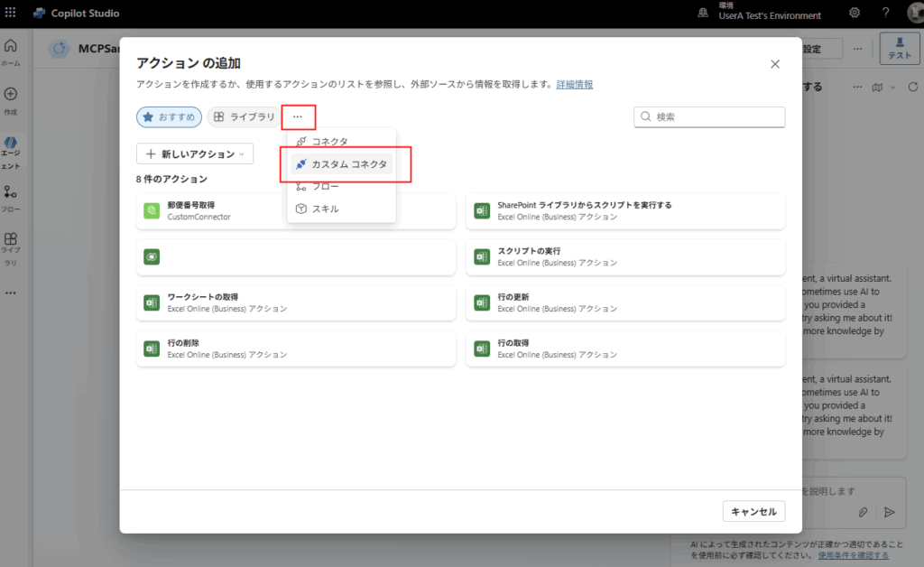The width and height of the screenshot is (924, 567).
Task: Expand chevron next to map icon
Action: [892, 88]
